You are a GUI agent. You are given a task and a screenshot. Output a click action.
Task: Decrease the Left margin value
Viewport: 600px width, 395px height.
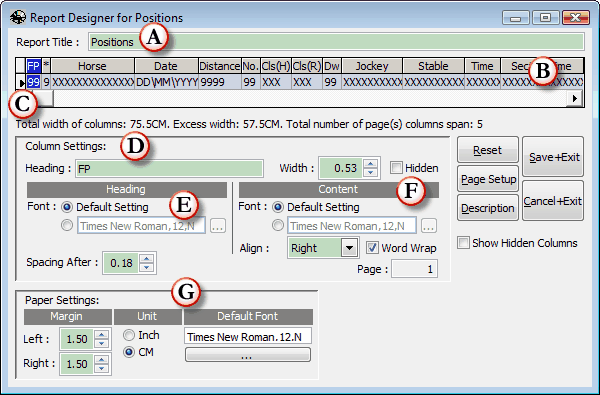pyautogui.click(x=102, y=344)
